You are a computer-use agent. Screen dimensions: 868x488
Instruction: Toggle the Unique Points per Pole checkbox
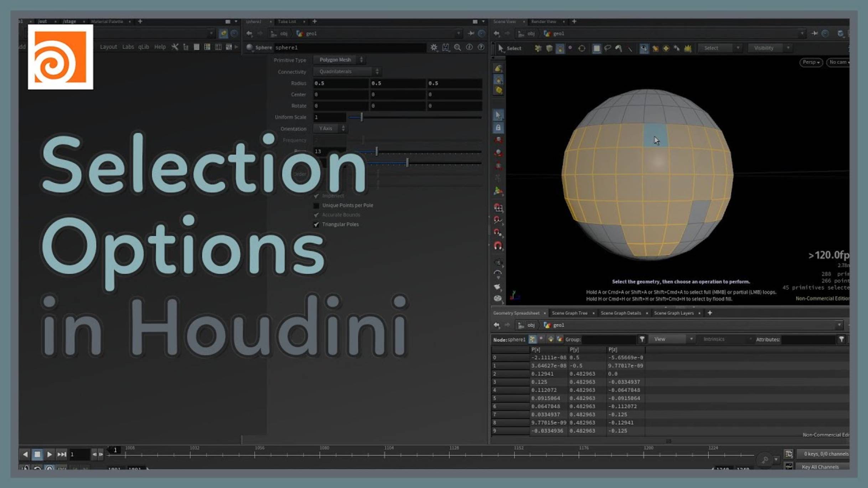[x=316, y=205]
